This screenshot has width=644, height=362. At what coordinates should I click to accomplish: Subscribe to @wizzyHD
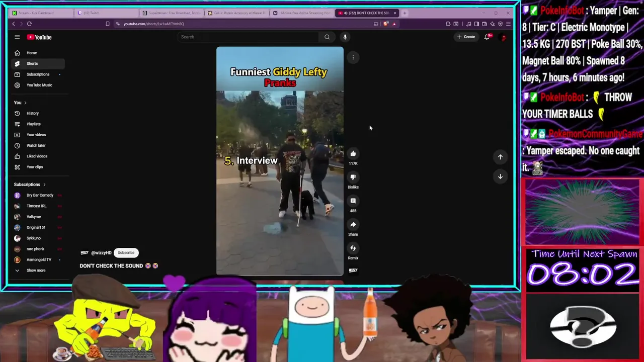[126, 253]
